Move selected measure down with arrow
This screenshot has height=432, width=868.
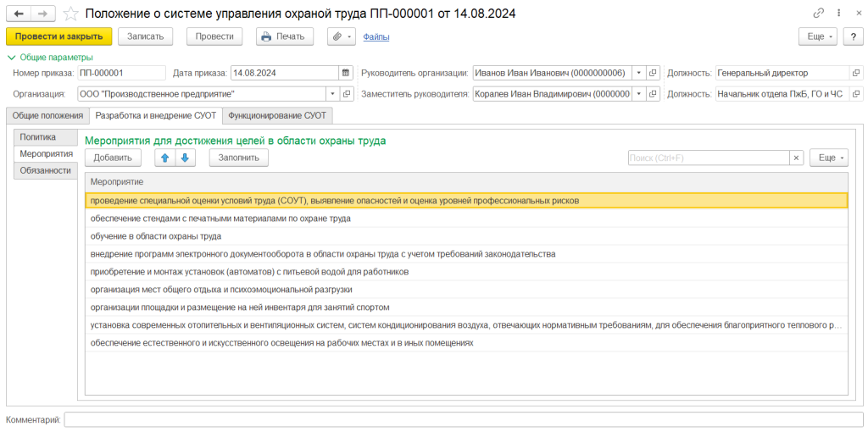185,158
